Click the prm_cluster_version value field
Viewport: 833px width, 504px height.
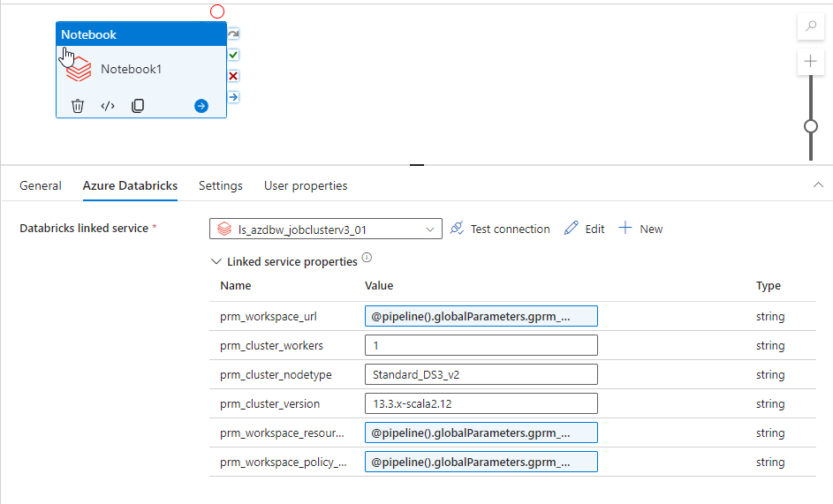[x=481, y=403]
